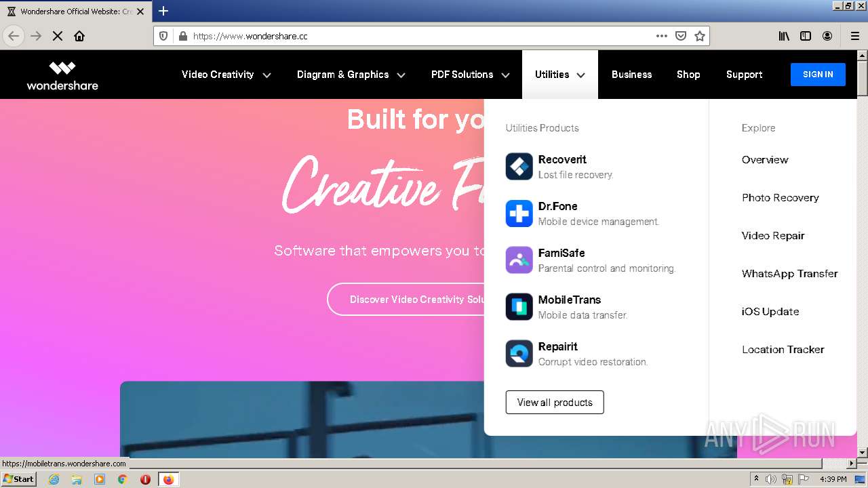Image resolution: width=868 pixels, height=488 pixels.
Task: View site security padlock info
Action: (x=182, y=36)
